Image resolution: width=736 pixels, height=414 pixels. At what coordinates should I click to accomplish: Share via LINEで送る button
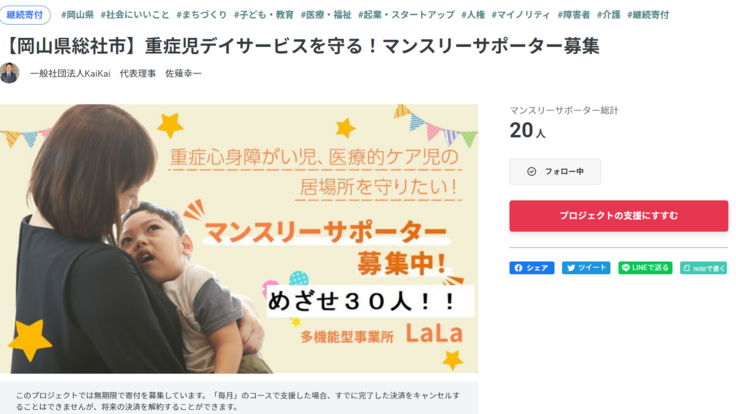pos(645,268)
